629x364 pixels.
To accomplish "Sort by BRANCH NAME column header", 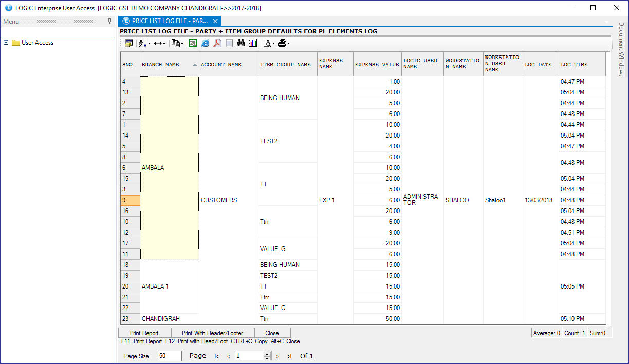I will 170,64.
